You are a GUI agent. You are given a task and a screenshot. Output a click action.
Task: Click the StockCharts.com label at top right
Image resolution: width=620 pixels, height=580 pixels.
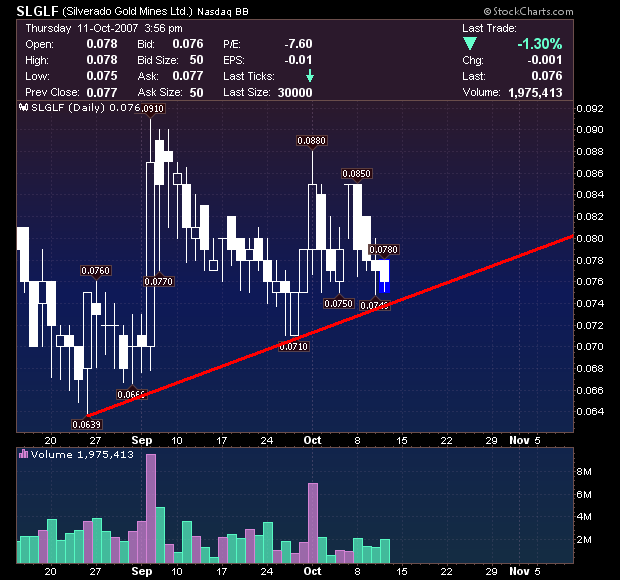(529, 11)
